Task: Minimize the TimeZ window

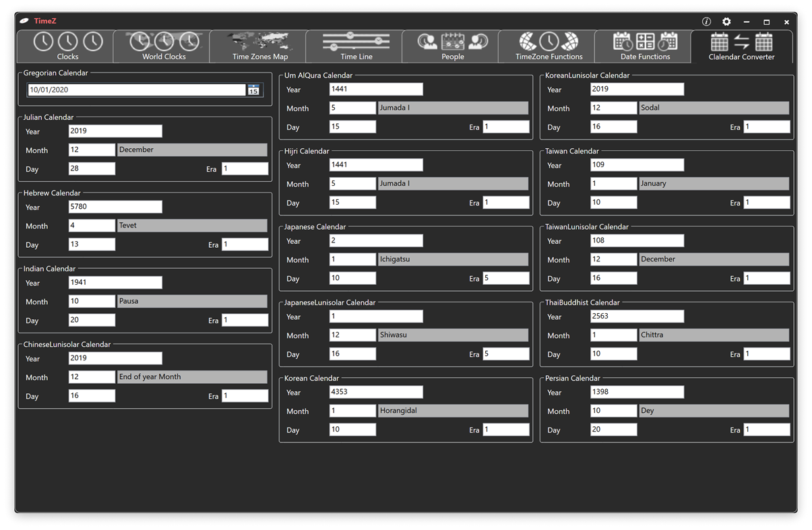Action: [747, 22]
